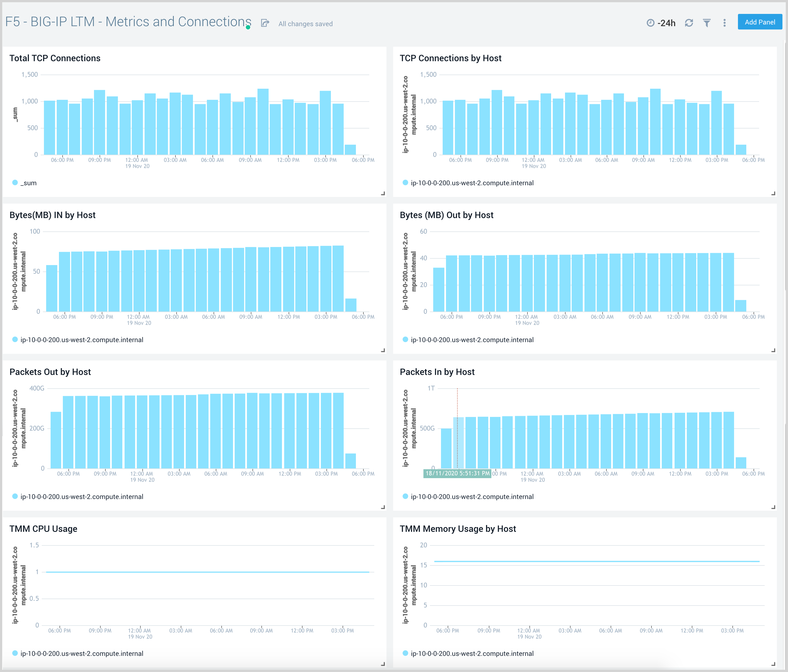Click resize handle of Bytes (MB) Out panel
Screen dimensions: 788x672
[x=773, y=350]
